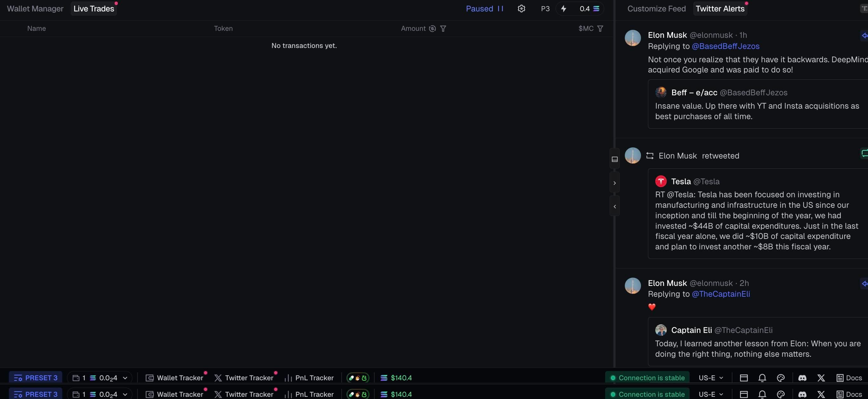868x399 pixels.
Task: Click the PRESET 3 button in the lower footer bar
Action: 35,394
